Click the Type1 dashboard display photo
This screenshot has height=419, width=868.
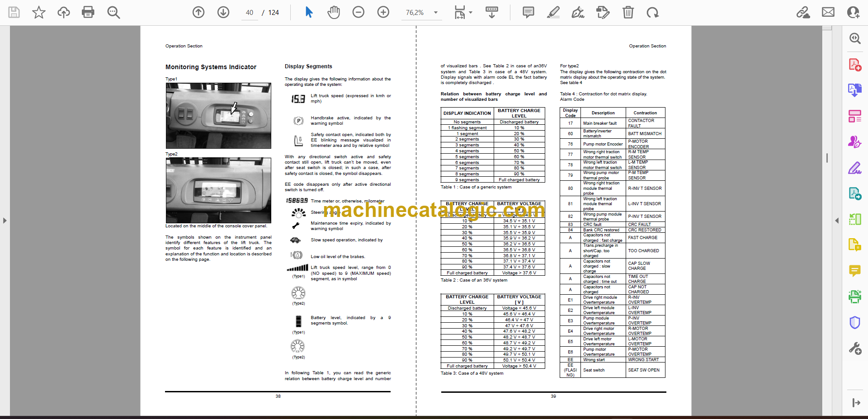click(218, 116)
